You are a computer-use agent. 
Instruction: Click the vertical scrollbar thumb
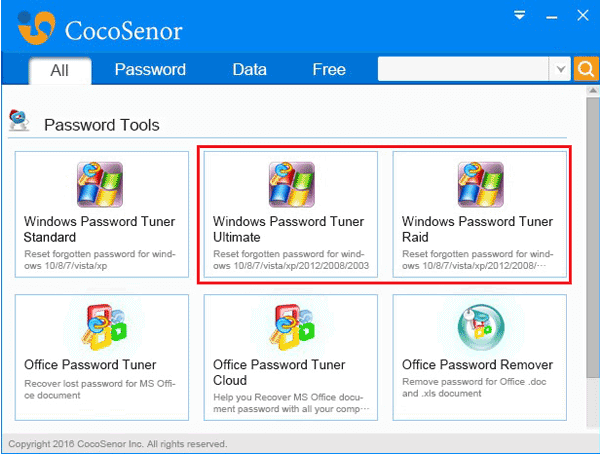593,238
